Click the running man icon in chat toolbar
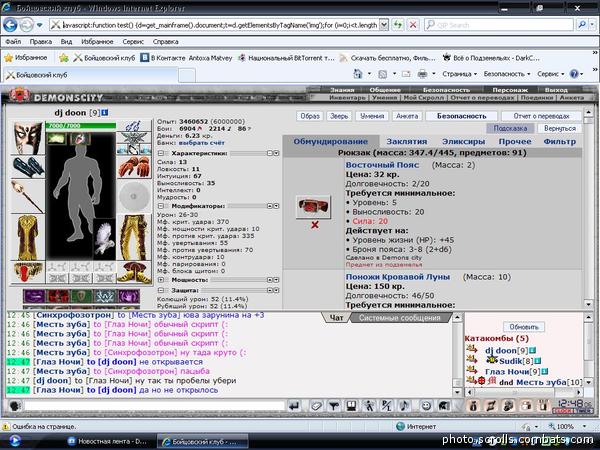The height and width of the screenshot is (450, 600). pos(369,406)
